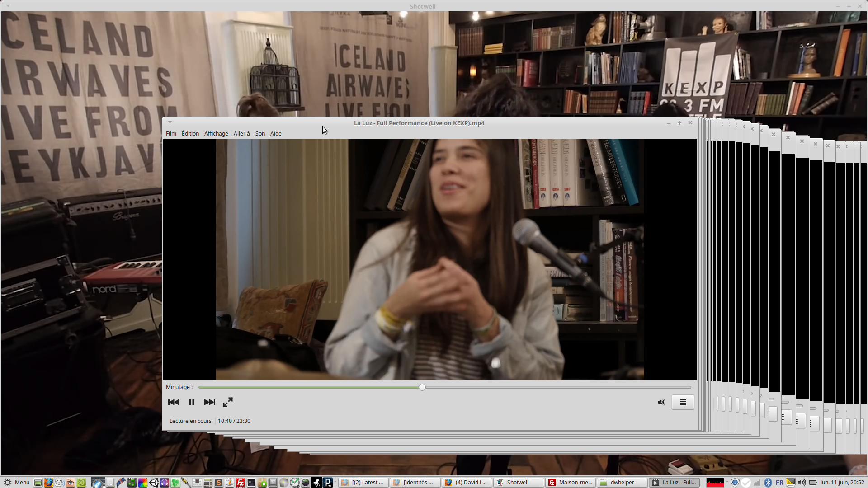Toggle the playlist sidebar button
The width and height of the screenshot is (868, 488).
click(x=683, y=402)
